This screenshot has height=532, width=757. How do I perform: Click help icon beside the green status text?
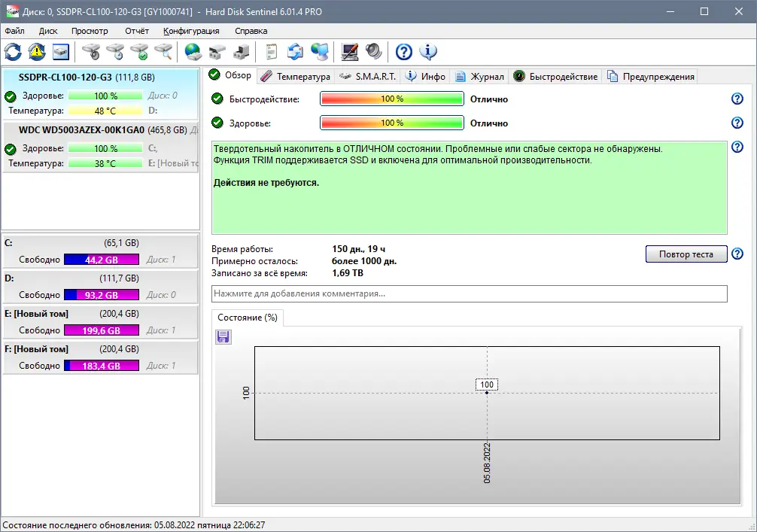(x=737, y=147)
